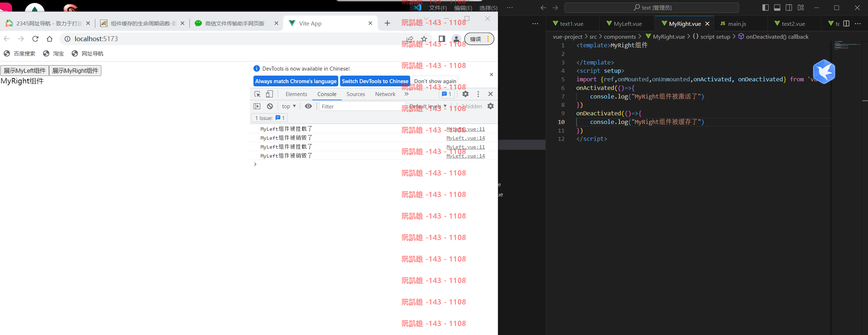
Task: Close the MyRight.vue editor tab
Action: 707,24
